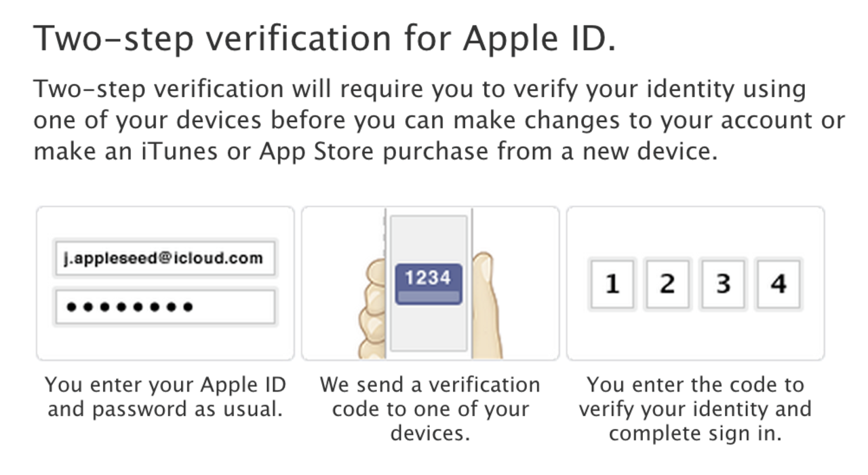The width and height of the screenshot is (868, 475).
Task: Click the caption "You enter your Apple ID and password as usual"
Action: click(165, 397)
